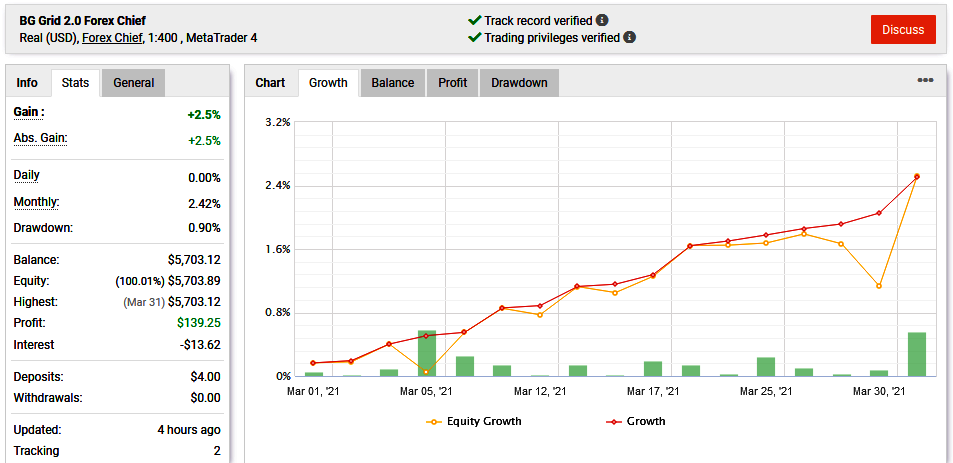Open the Forex Chief broker link
Viewport: 953px width, 463px height.
[111, 38]
